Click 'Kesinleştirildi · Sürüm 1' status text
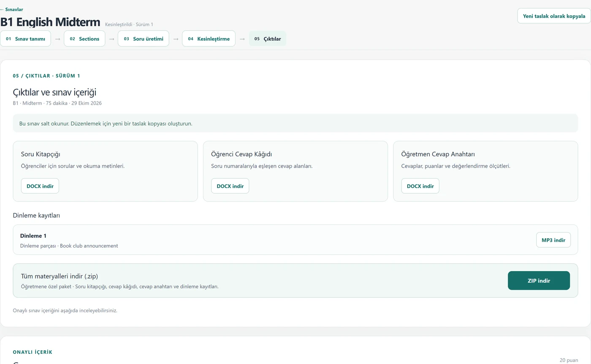This screenshot has width=591, height=364. pos(129,24)
